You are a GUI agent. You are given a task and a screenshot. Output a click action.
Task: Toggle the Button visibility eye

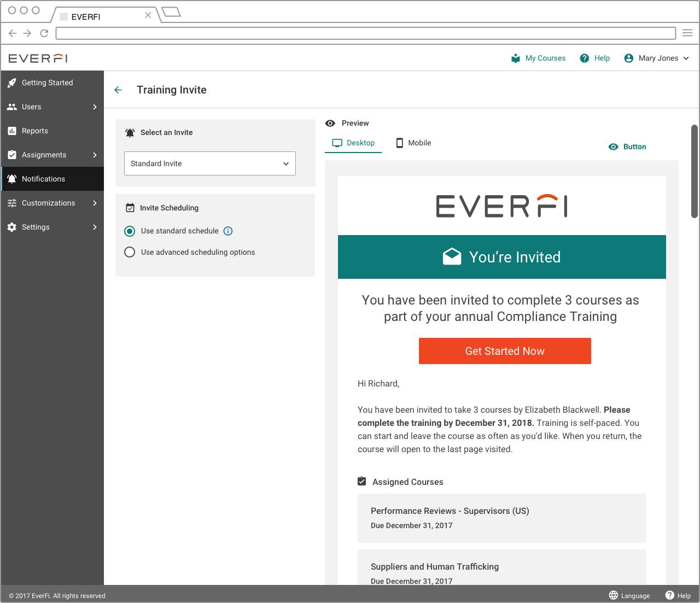click(x=614, y=147)
